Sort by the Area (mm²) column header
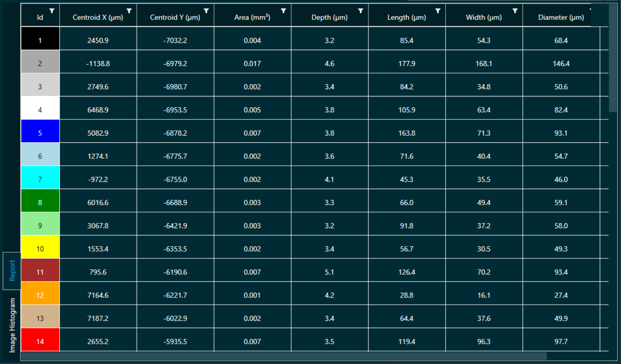Image resolution: width=621 pixels, height=364 pixels. [x=252, y=17]
